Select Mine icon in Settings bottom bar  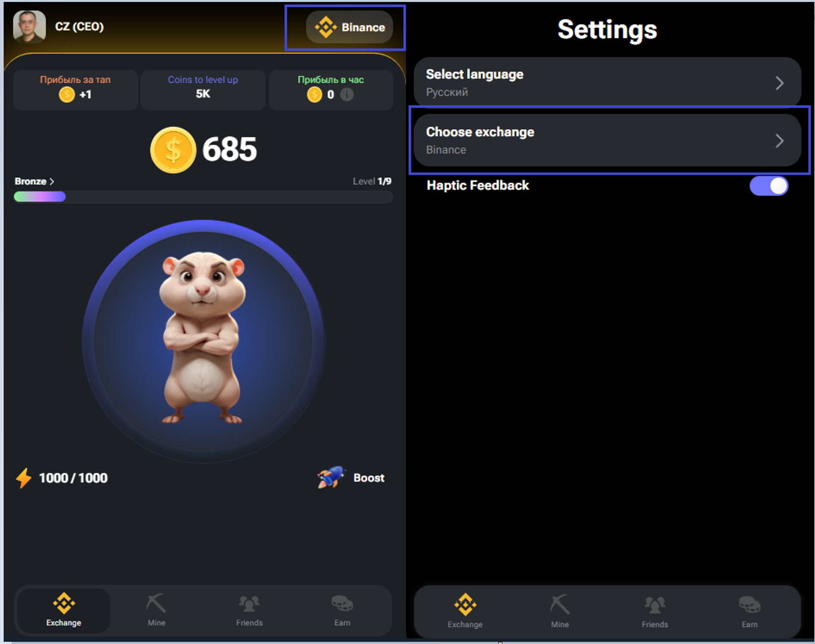pos(560,604)
